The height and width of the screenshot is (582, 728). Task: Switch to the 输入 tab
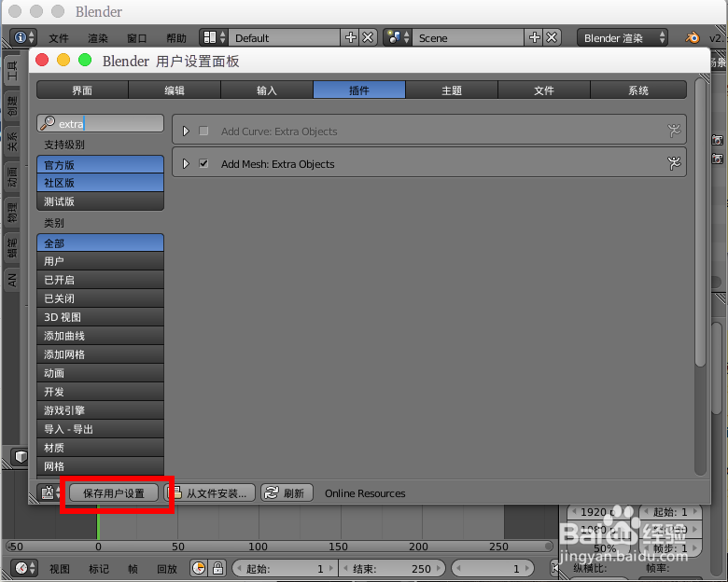[x=267, y=90]
